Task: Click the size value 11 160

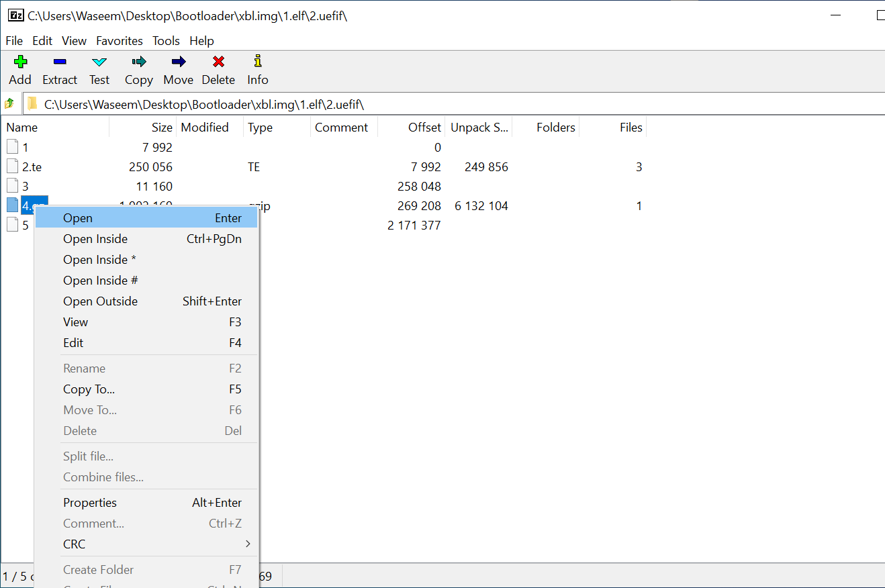Action: [154, 186]
